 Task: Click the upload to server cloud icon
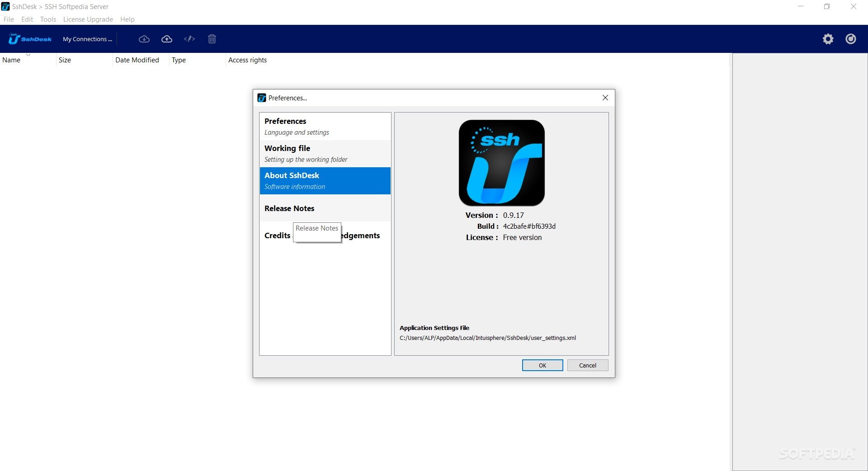pyautogui.click(x=167, y=39)
